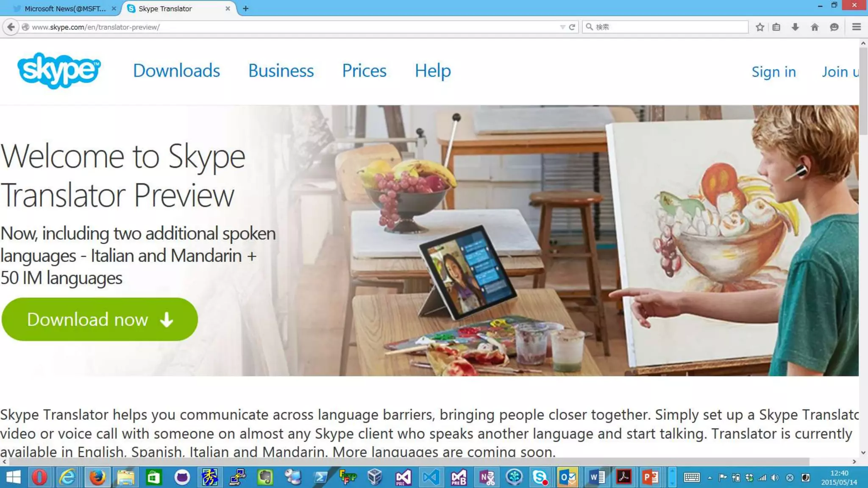Bookmark this page with the star icon

tap(759, 27)
